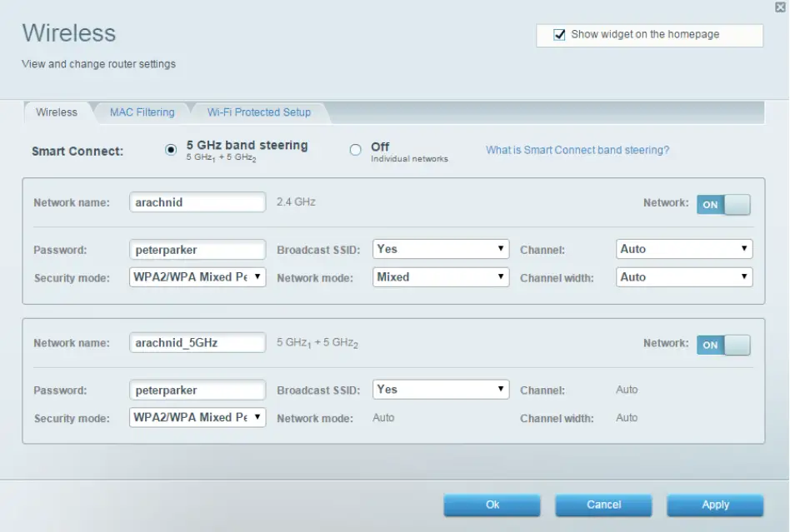The image size is (790, 532).
Task: Open the Channel dropdown for arachnid
Action: point(683,248)
